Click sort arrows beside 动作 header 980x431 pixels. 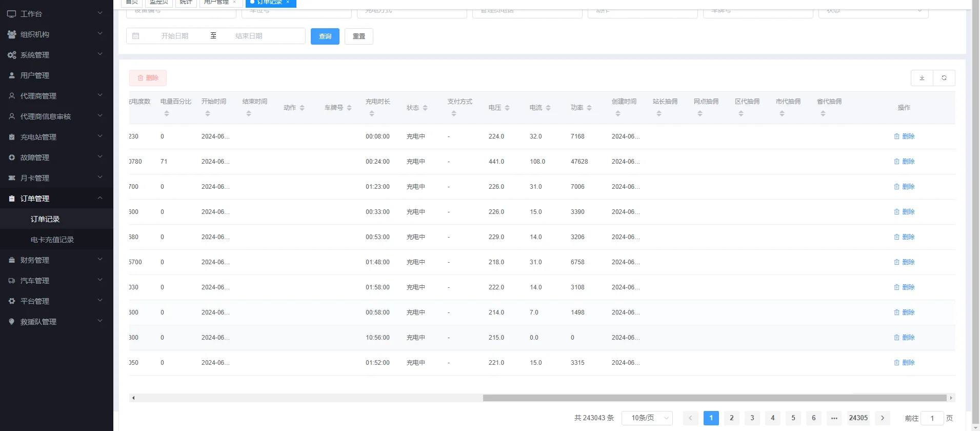302,108
